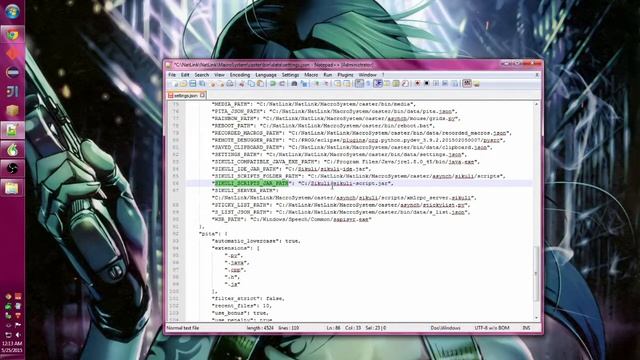Image resolution: width=640 pixels, height=360 pixels.
Task: Open the View menu
Action: tap(219, 75)
